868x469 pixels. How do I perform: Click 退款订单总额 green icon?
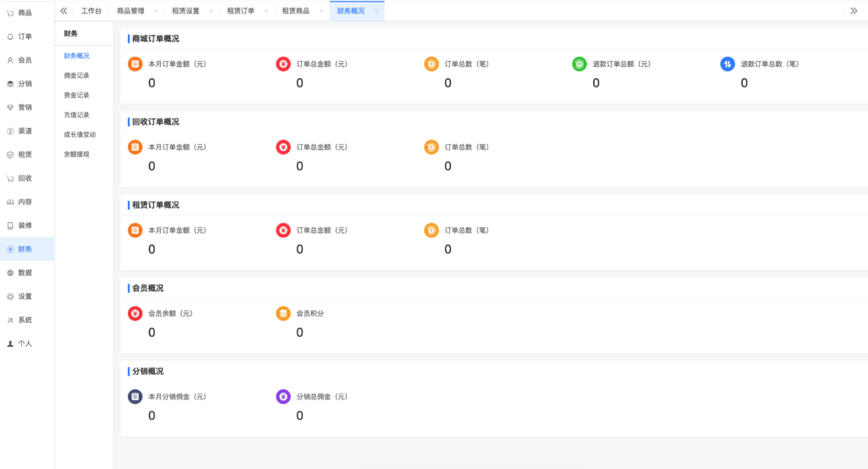(580, 64)
